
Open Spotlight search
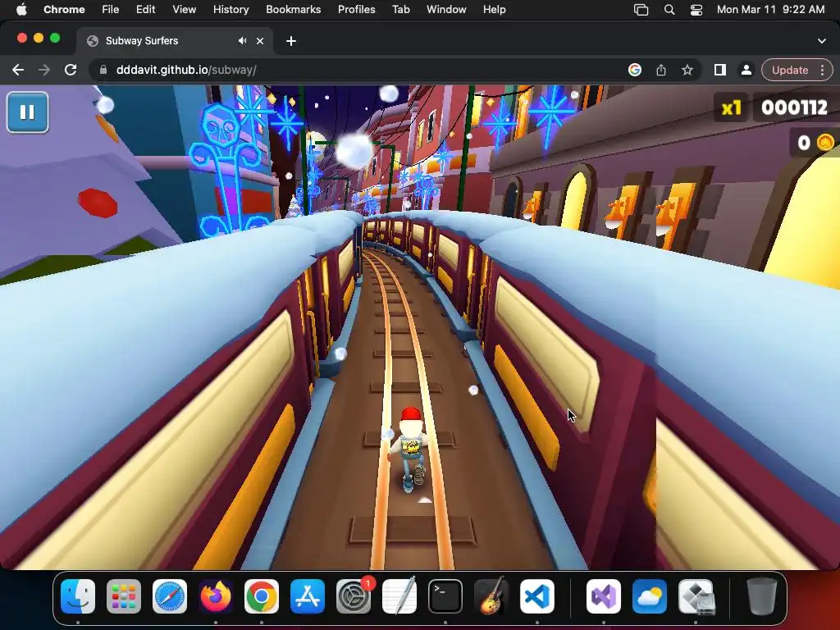(x=669, y=10)
